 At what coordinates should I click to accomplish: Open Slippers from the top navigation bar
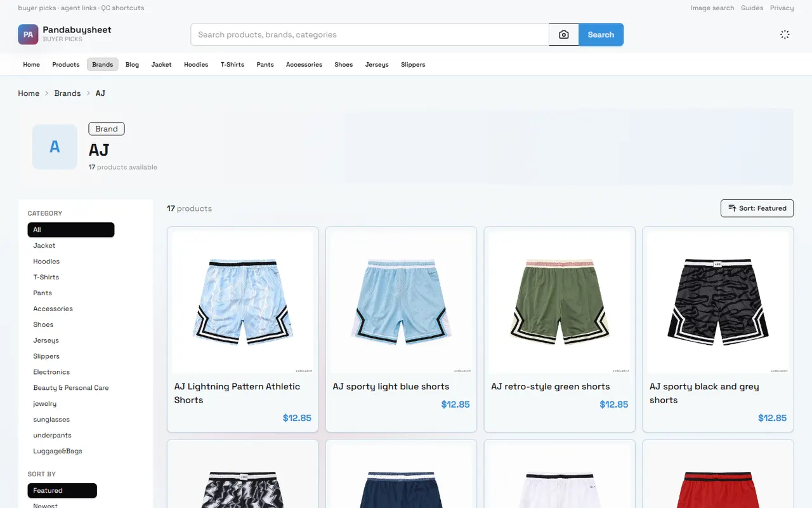tap(413, 65)
